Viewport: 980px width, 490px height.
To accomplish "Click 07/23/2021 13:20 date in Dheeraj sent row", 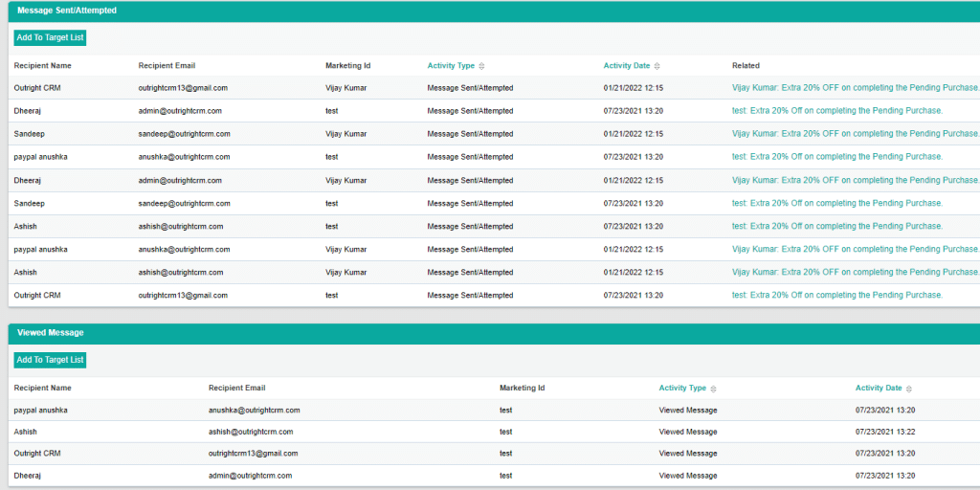I will click(x=634, y=111).
